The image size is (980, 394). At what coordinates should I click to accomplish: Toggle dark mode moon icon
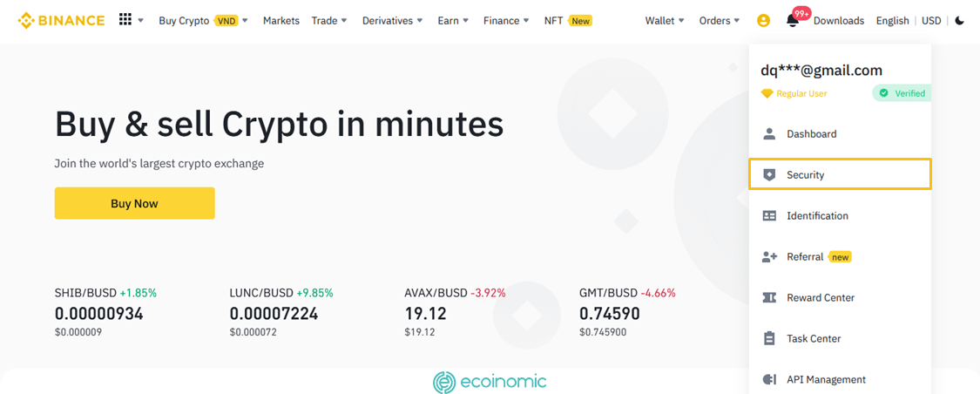(x=960, y=20)
